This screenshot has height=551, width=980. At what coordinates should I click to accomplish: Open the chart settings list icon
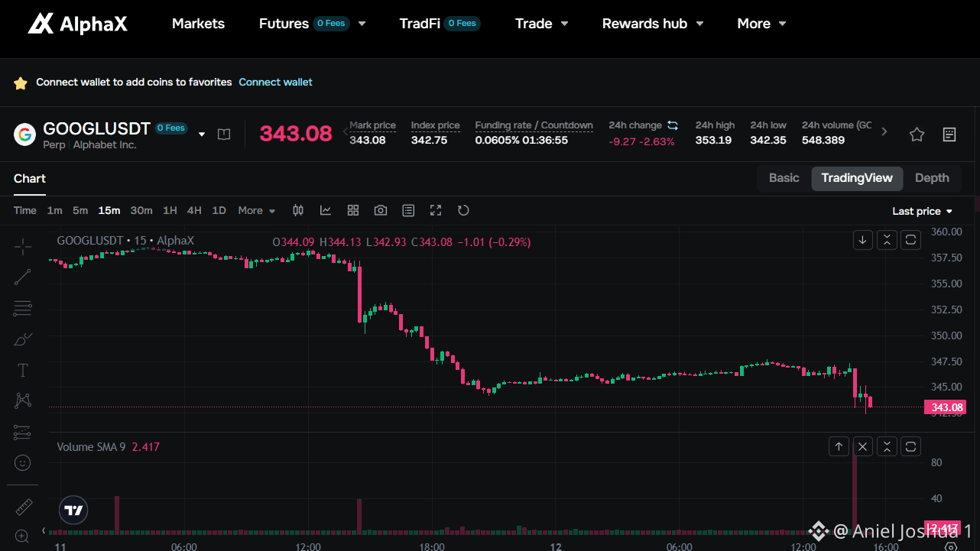(408, 210)
